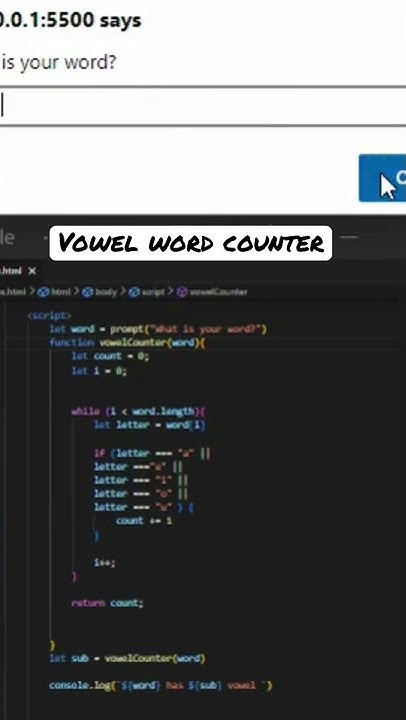The width and height of the screenshot is (406, 720).
Task: Click the 'let letter = word[i]' line
Action: coord(150,425)
